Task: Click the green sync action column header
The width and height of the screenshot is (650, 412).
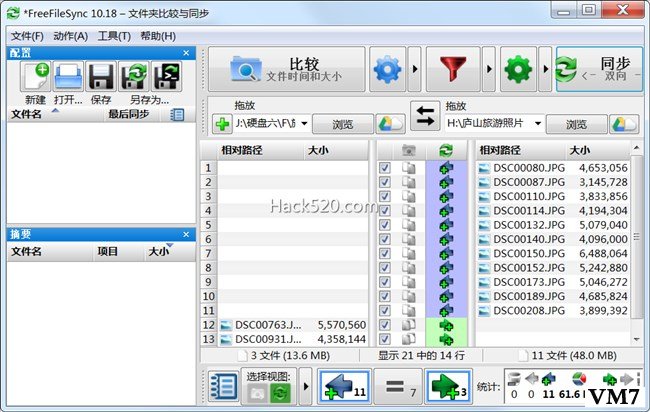Action: (x=446, y=150)
